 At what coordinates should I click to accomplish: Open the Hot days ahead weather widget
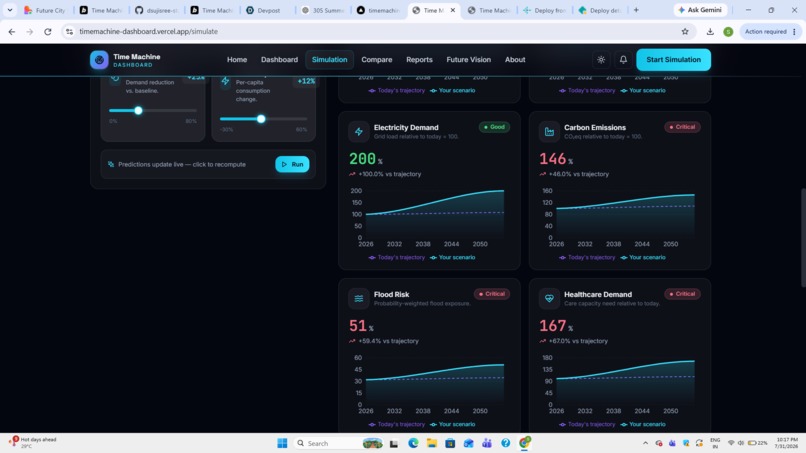[x=33, y=443]
